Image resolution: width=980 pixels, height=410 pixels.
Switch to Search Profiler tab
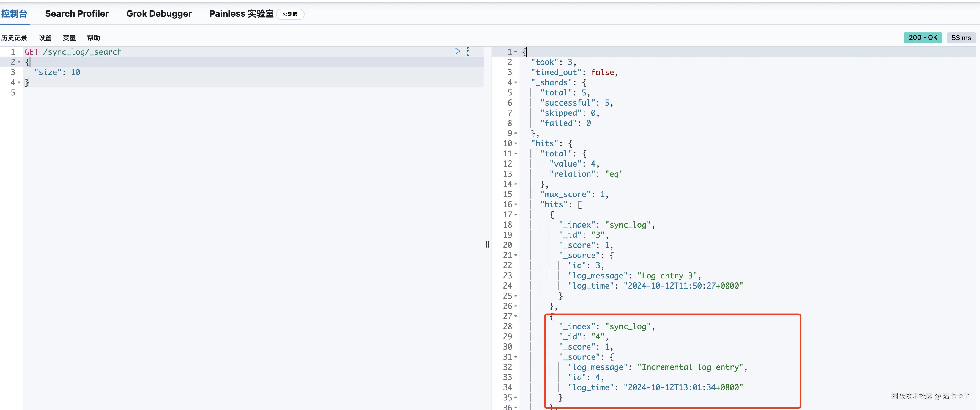(x=77, y=14)
